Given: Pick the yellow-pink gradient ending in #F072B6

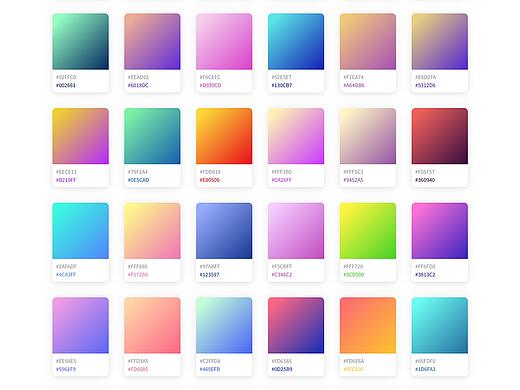Looking at the screenshot, I should pyautogui.click(x=152, y=231).
